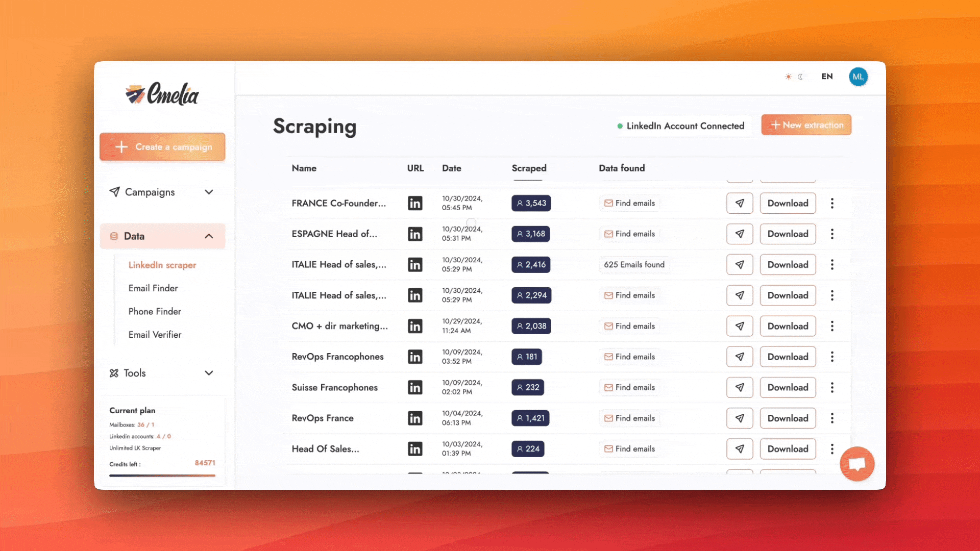Image resolution: width=980 pixels, height=551 pixels.
Task: Click the Omelia logo
Action: pyautogui.click(x=162, y=94)
